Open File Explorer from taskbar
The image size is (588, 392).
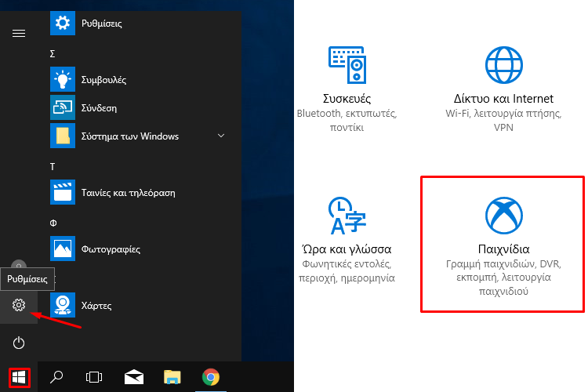click(172, 377)
